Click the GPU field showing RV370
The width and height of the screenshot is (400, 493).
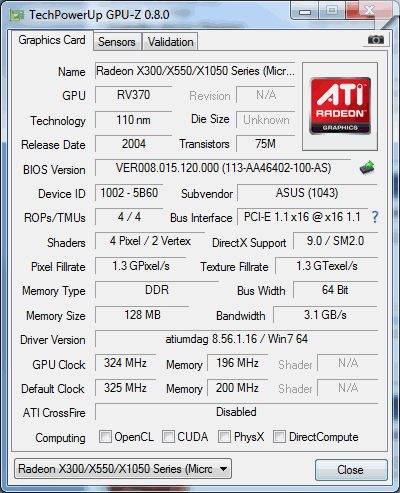pos(133,95)
